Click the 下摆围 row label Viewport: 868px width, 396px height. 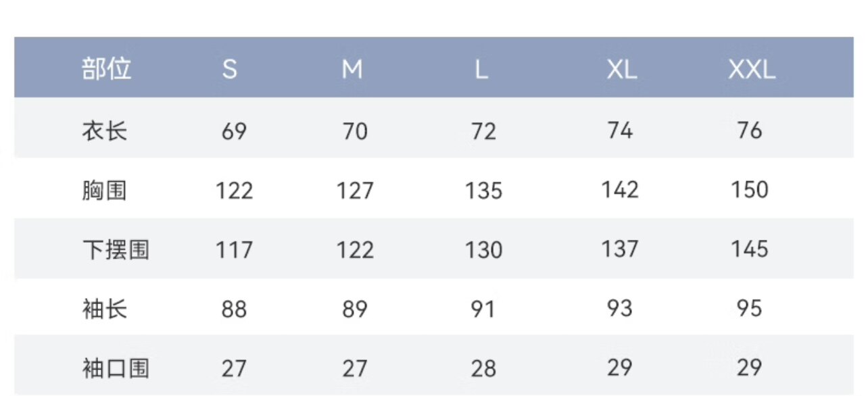tap(116, 250)
